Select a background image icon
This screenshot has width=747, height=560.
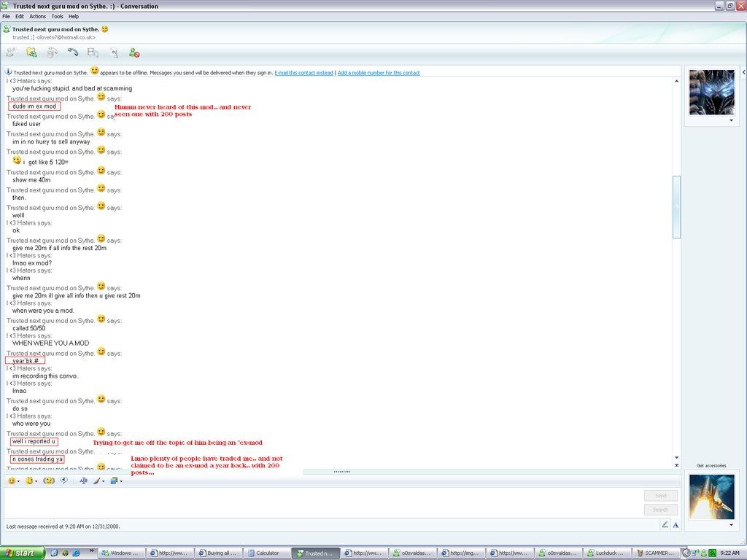115,481
